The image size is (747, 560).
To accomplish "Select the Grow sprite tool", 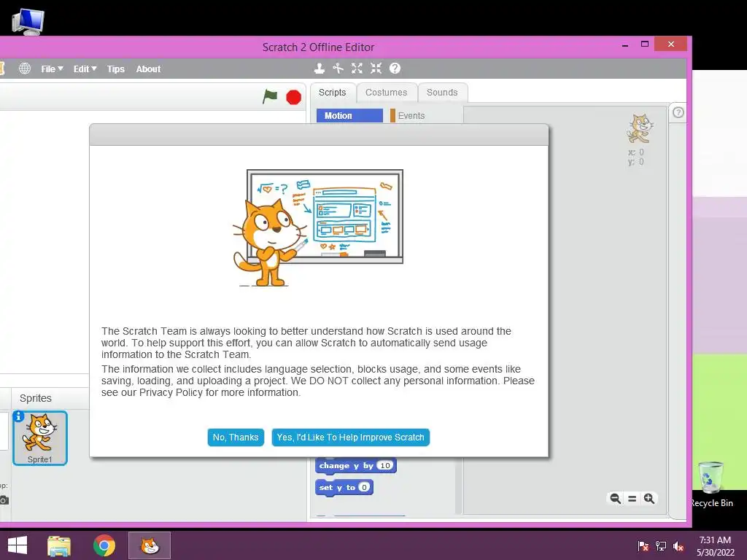I will click(357, 69).
